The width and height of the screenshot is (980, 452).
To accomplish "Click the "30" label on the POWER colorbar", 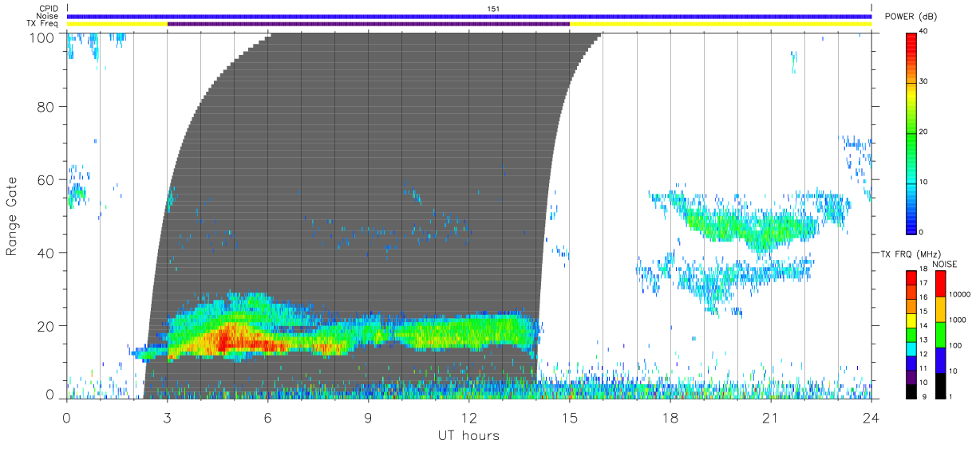I will tap(924, 82).
